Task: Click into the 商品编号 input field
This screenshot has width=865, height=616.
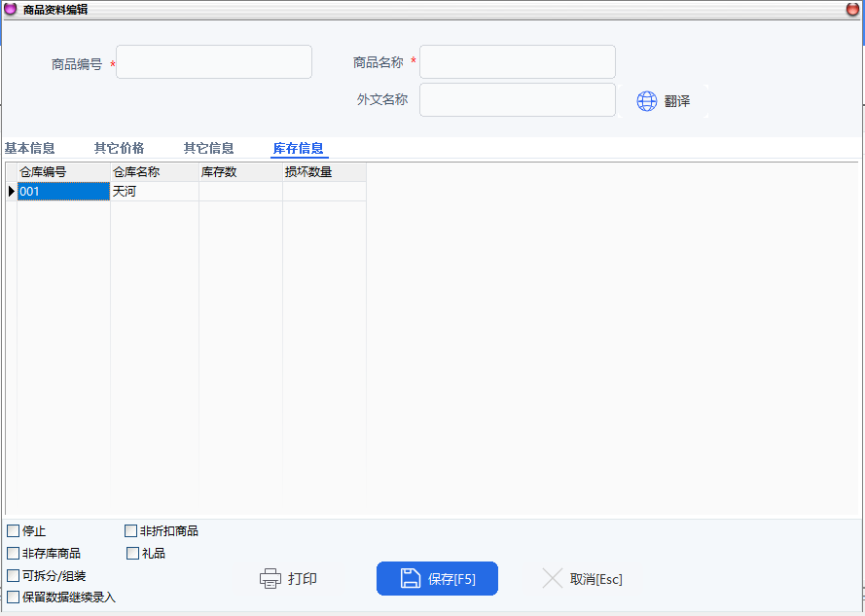Action: click(x=214, y=62)
